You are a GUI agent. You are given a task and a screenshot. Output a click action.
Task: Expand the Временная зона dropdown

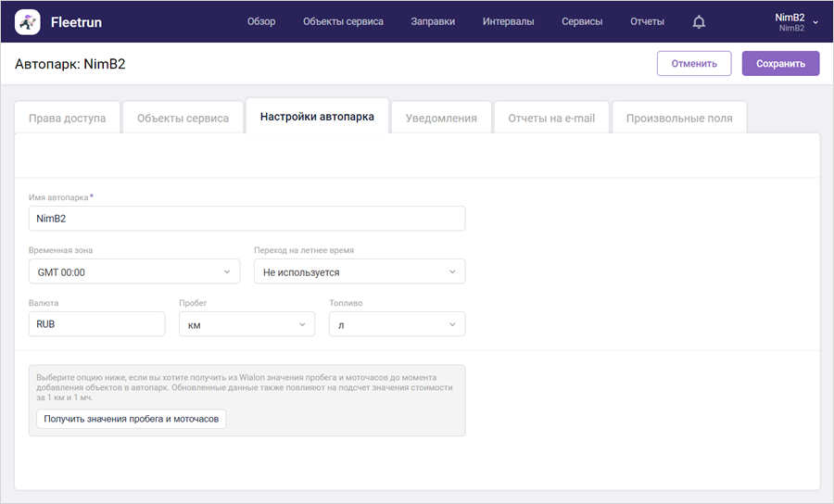(134, 272)
